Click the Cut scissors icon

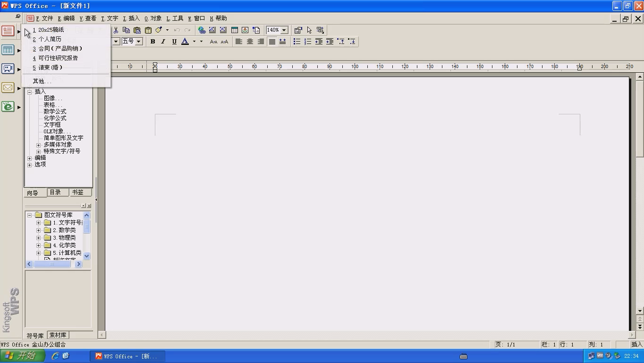tap(116, 30)
